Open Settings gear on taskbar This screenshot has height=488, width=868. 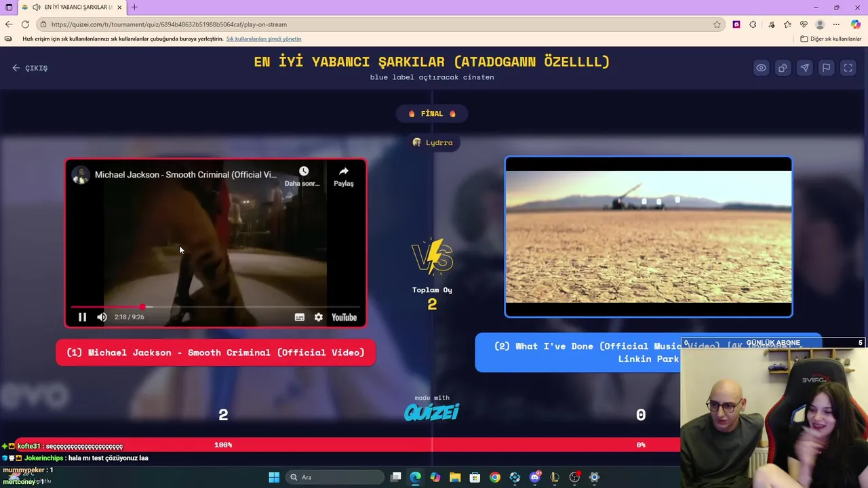594,477
